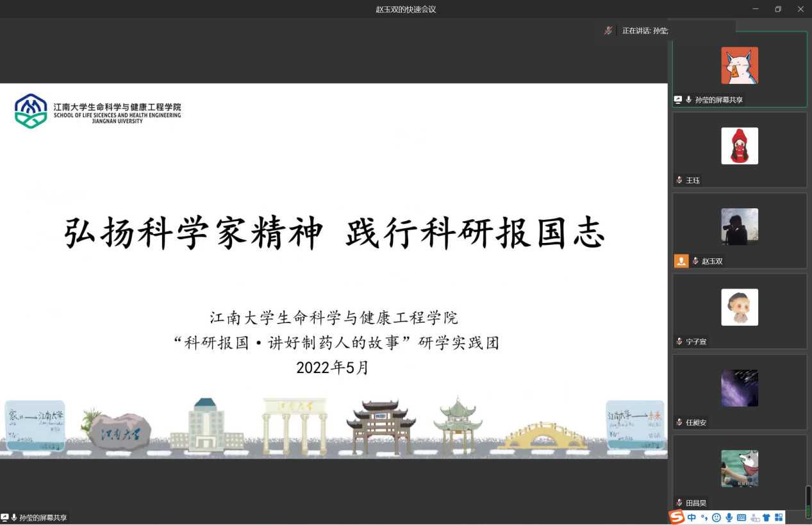Image resolution: width=812 pixels, height=525 pixels.
Task: Click Sogou account login icon
Action: (x=754, y=517)
